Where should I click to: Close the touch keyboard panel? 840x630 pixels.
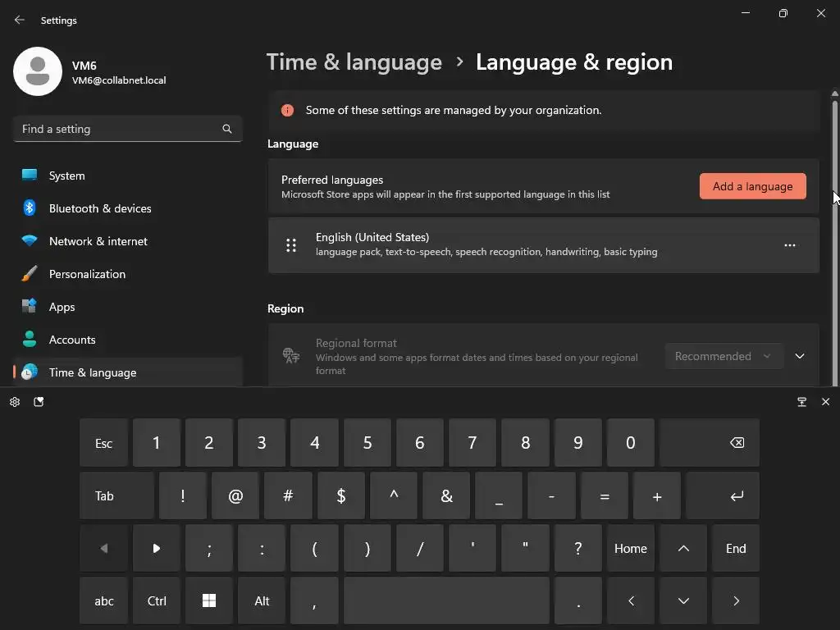[825, 402]
